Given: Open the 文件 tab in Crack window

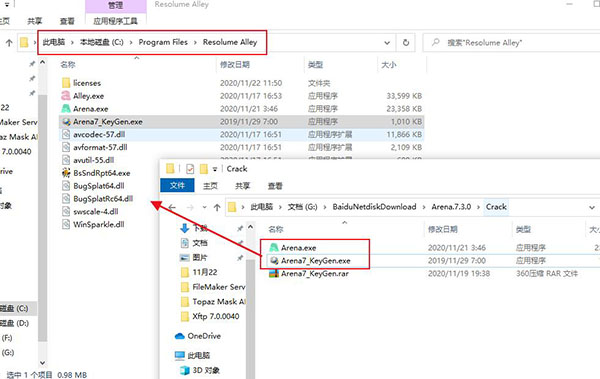Looking at the screenshot, I should (177, 186).
